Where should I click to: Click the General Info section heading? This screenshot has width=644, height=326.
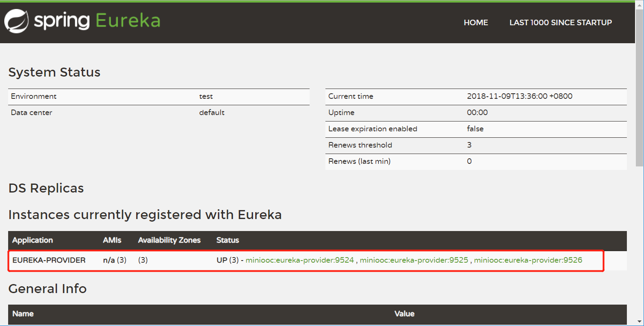click(47, 288)
